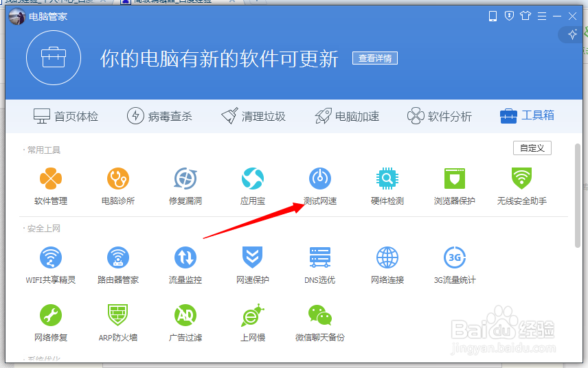The height and width of the screenshot is (368, 588).
Task: Select the 工具箱 toolbox tab
Action: pyautogui.click(x=527, y=115)
